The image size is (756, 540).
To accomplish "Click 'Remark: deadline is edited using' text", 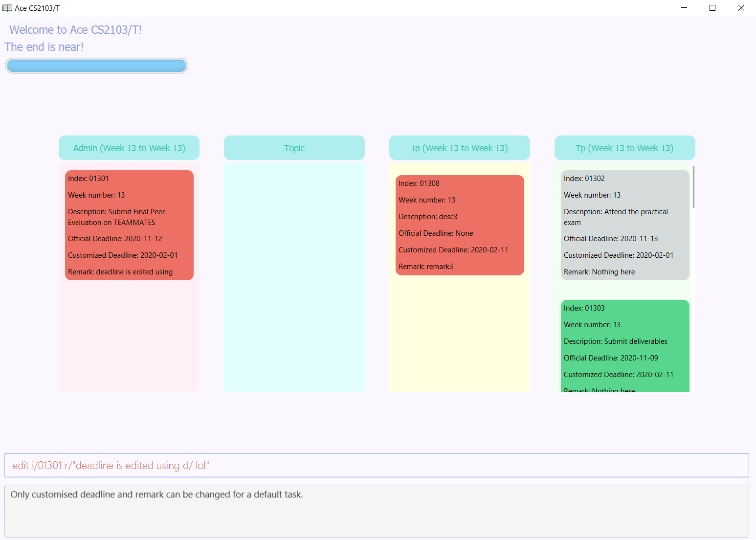I will click(x=120, y=272).
